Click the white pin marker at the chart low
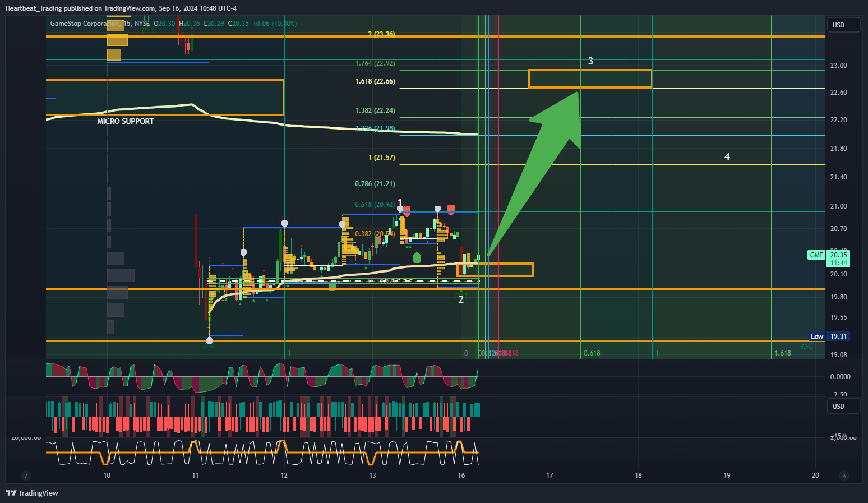The width and height of the screenshot is (868, 503). (210, 340)
